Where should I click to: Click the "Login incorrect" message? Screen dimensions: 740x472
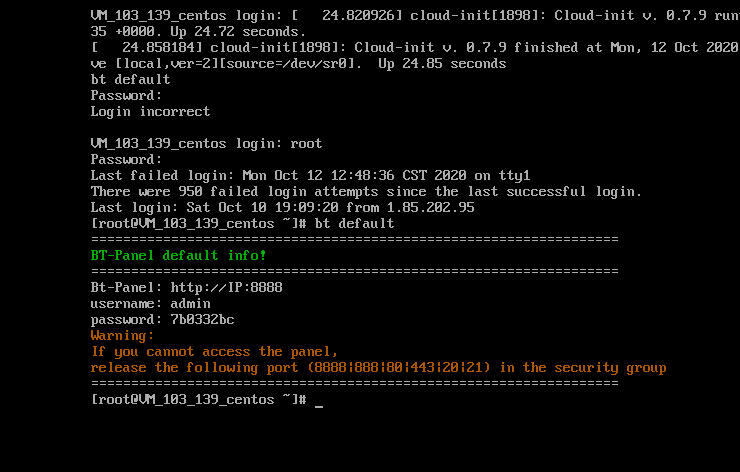point(150,111)
